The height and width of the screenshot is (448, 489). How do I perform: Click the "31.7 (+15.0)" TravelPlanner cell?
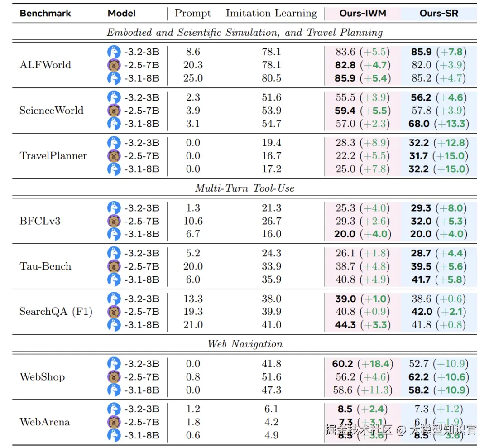439,156
